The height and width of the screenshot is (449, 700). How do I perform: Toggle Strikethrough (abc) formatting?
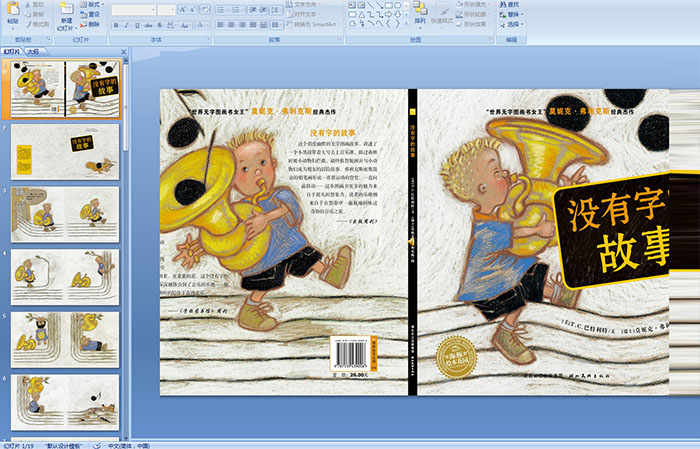coord(148,25)
